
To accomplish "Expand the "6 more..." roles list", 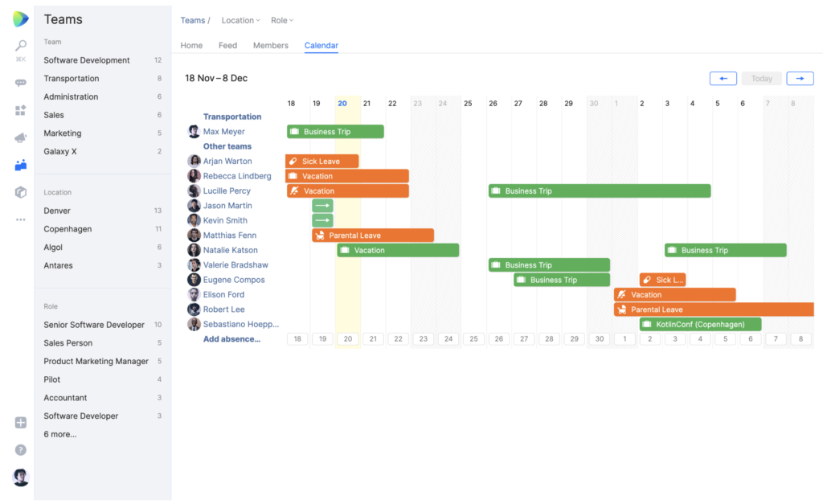I will point(61,433).
